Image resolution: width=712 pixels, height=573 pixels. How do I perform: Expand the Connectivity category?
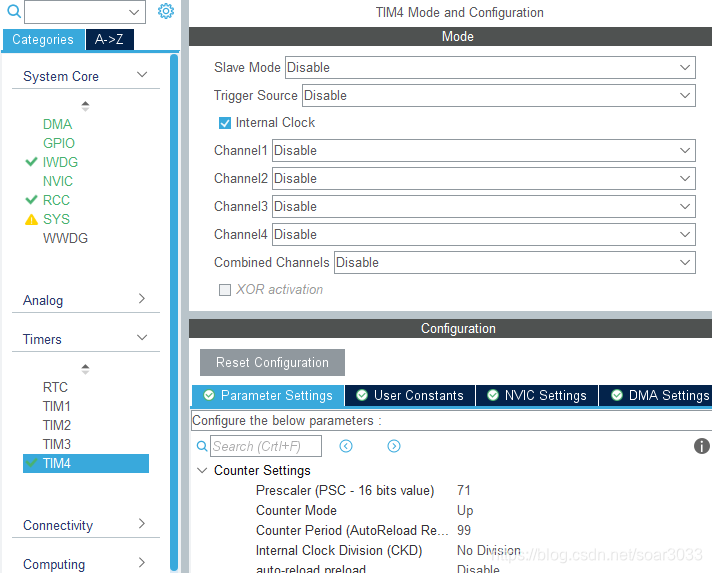[142, 524]
